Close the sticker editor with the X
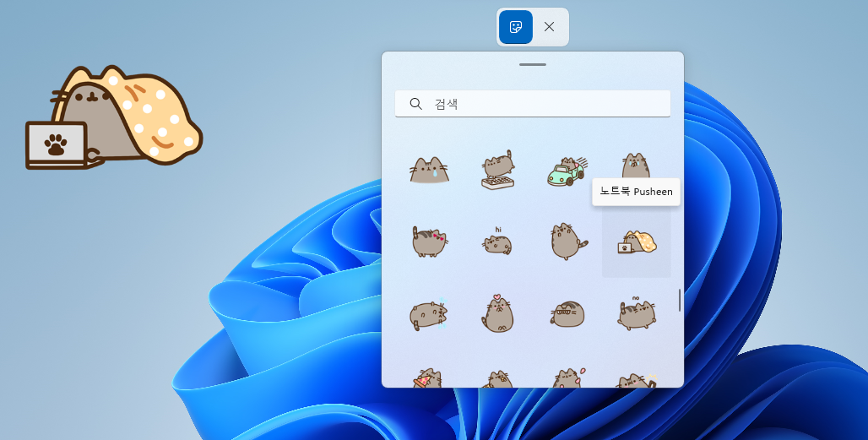This screenshot has height=440, width=868. tap(549, 26)
